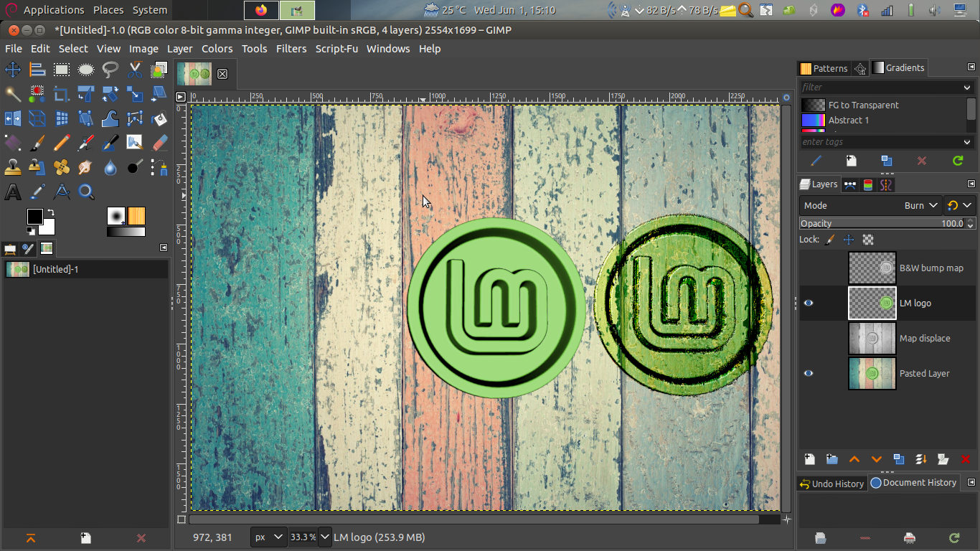Image resolution: width=980 pixels, height=551 pixels.
Task: Select the Eraser tool
Action: click(159, 143)
